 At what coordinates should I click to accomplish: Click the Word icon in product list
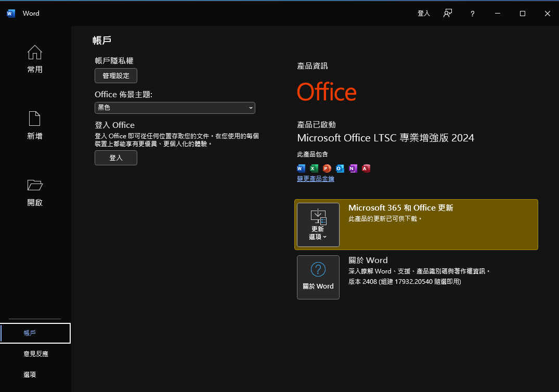point(301,168)
